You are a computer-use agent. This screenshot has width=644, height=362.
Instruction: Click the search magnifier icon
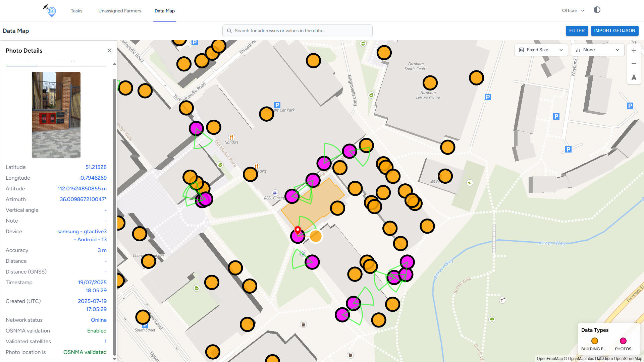pyautogui.click(x=229, y=31)
